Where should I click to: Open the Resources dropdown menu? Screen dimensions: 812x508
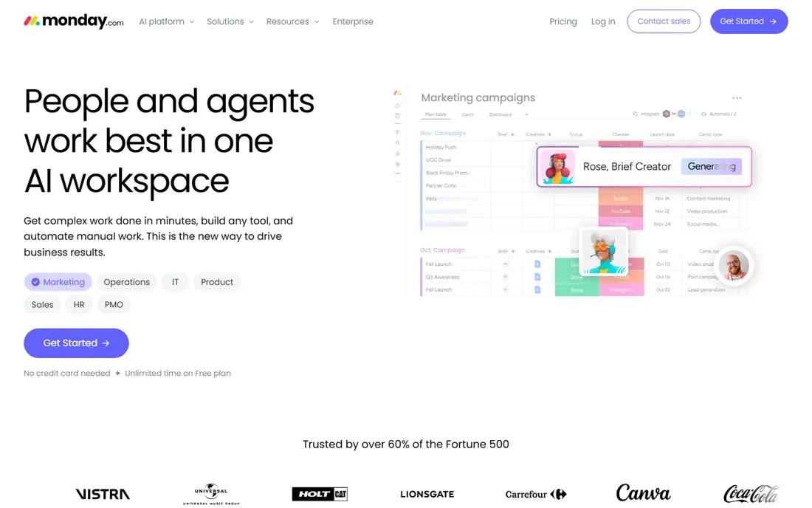click(292, 21)
